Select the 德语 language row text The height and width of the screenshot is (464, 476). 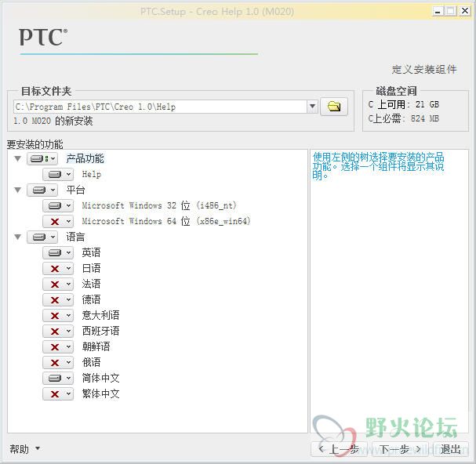pos(91,300)
